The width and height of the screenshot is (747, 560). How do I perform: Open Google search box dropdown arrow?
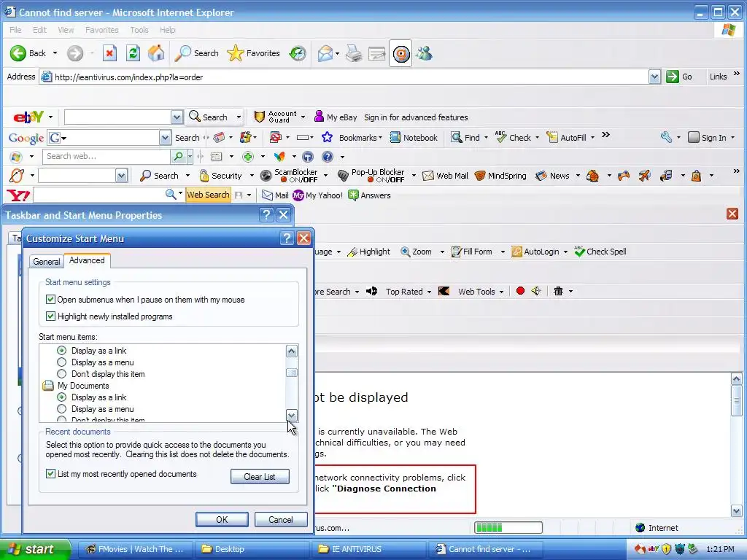tap(165, 138)
